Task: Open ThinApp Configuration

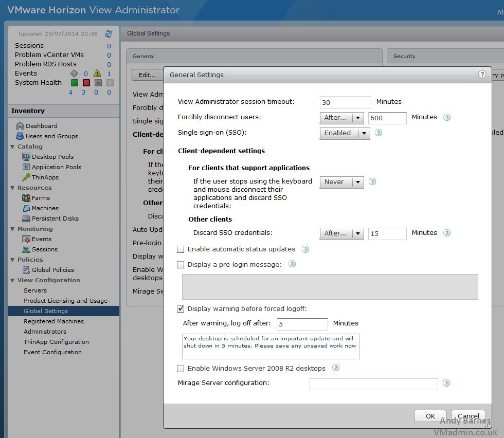Action: click(x=56, y=342)
